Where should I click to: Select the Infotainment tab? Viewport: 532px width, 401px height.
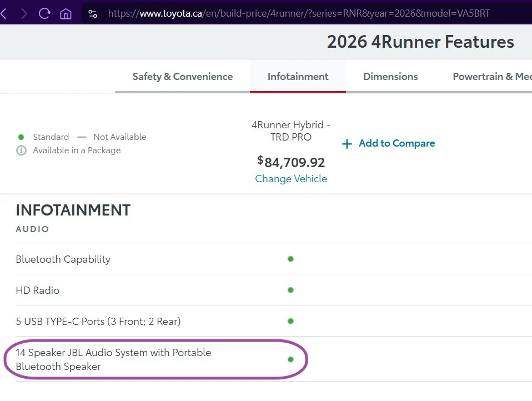click(x=298, y=77)
